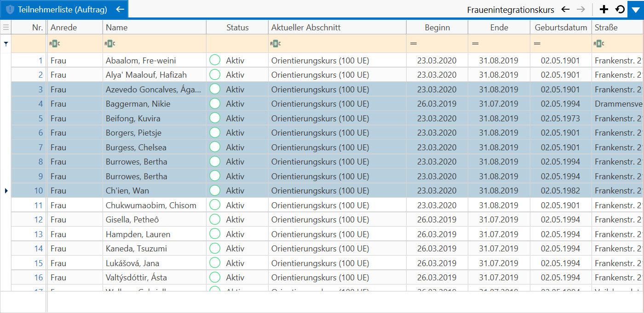The width and height of the screenshot is (644, 313).
Task: Click the equals filter icon under Beginn
Action: point(414,44)
